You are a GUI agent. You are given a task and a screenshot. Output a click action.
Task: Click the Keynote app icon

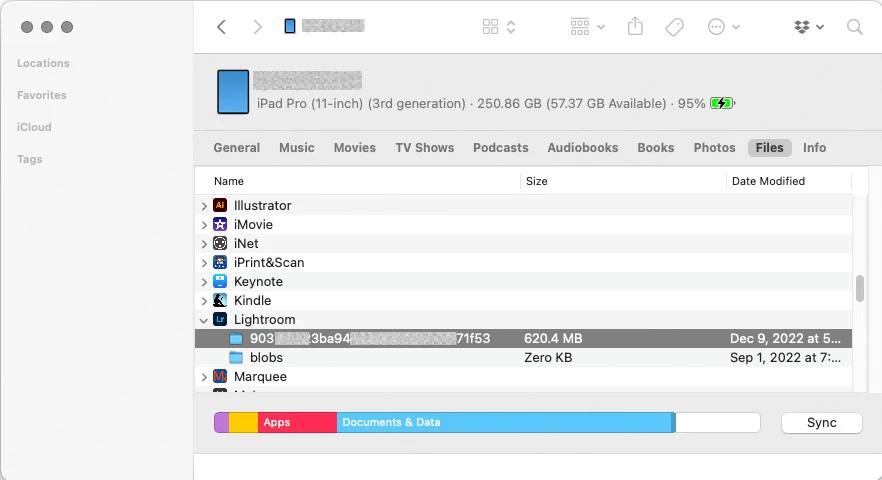tap(220, 281)
